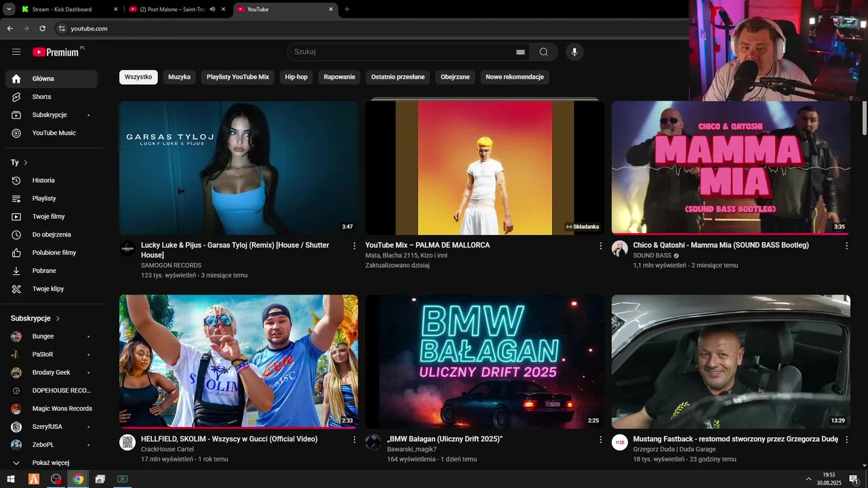Play the BMW Bałagan video thumbnail

[485, 361]
